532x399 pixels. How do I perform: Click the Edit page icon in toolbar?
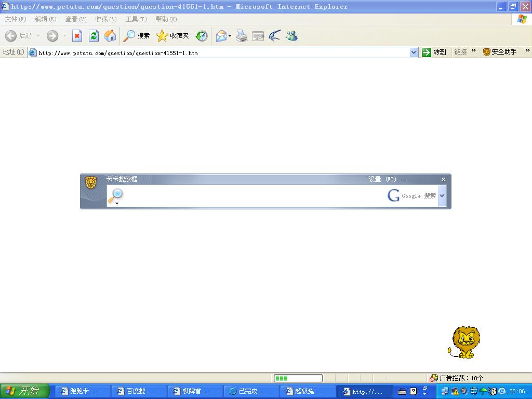[258, 36]
